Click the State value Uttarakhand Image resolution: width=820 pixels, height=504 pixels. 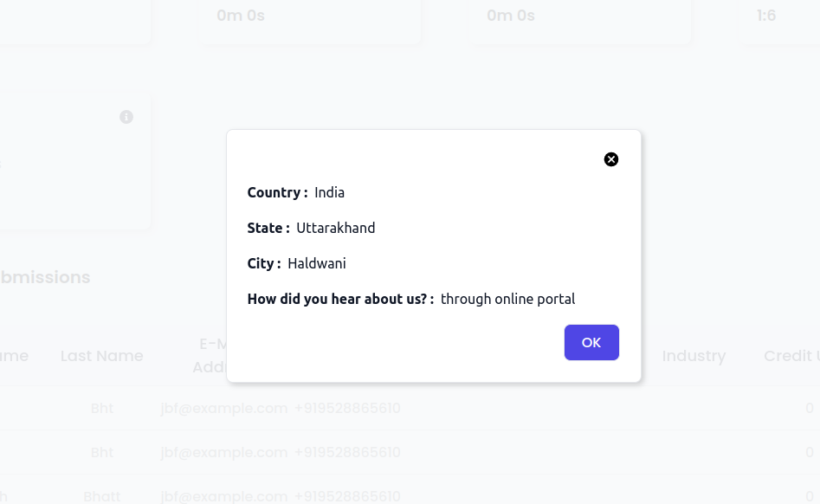(x=335, y=228)
